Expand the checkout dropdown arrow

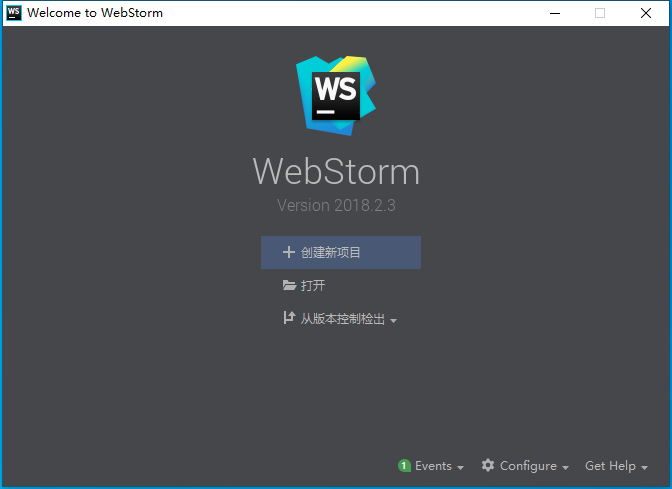point(393,320)
